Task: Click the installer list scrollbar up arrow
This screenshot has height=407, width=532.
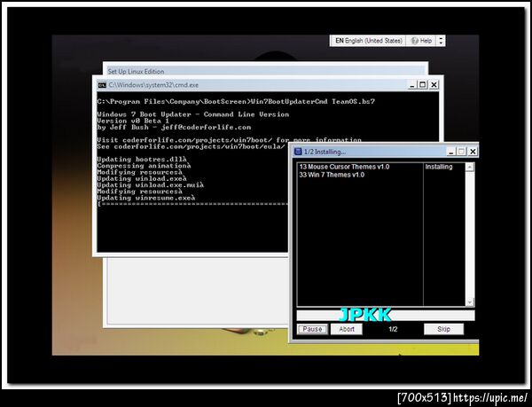Action: click(470, 167)
